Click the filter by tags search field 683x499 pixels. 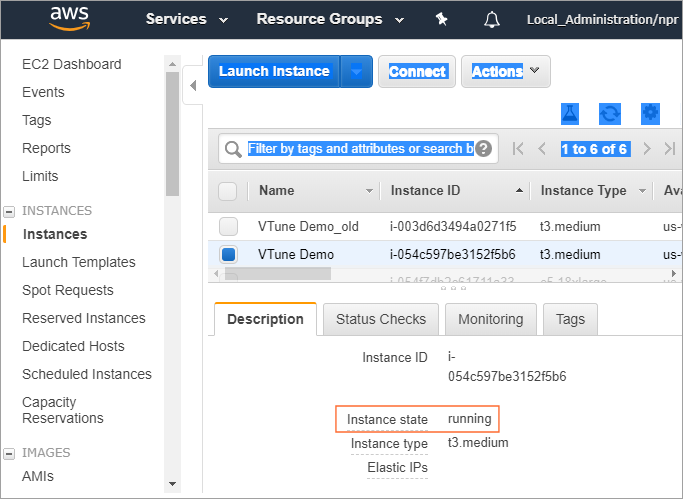(x=360, y=149)
